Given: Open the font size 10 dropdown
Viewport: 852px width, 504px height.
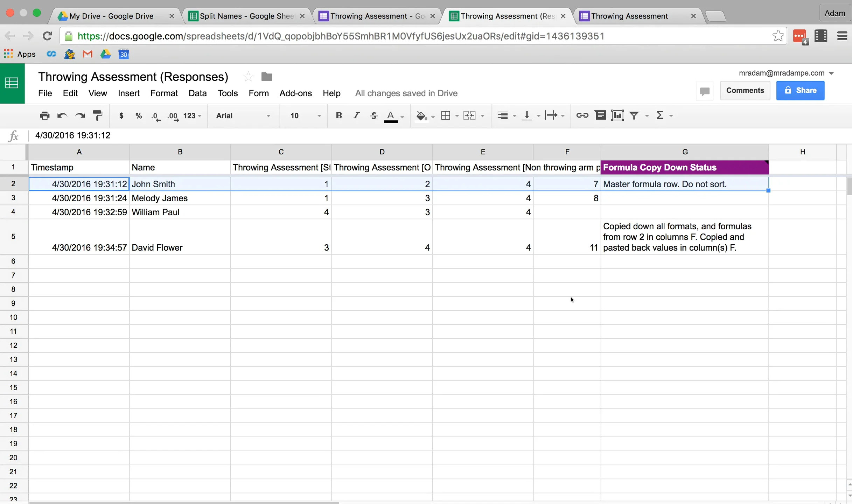Looking at the screenshot, I should click(x=305, y=116).
